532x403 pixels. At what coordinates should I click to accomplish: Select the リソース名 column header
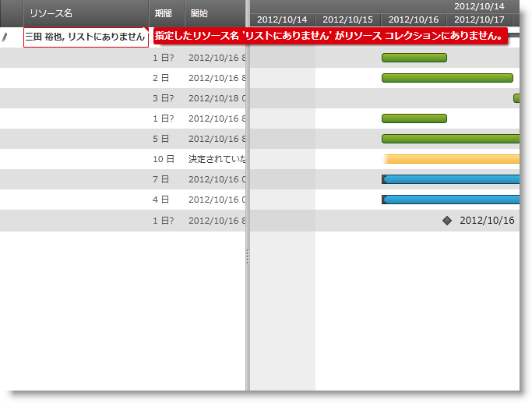[86, 13]
